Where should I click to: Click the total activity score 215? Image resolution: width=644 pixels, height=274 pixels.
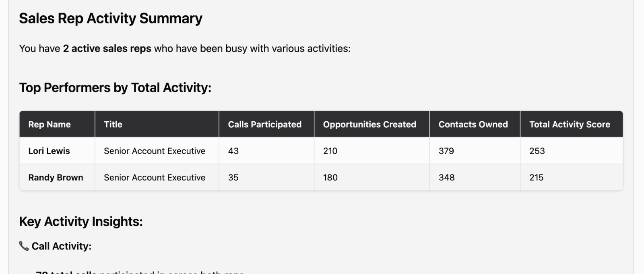coord(536,177)
